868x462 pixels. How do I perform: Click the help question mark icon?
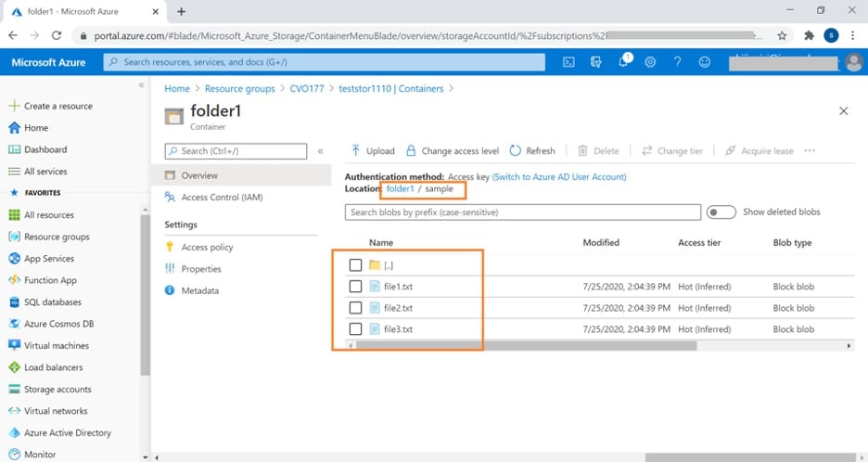[678, 62]
